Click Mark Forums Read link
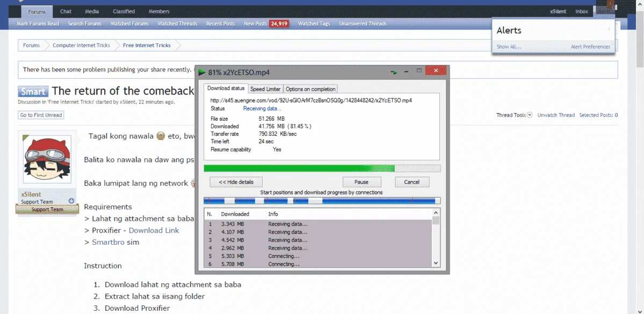This screenshot has width=644, height=314. pos(38,24)
